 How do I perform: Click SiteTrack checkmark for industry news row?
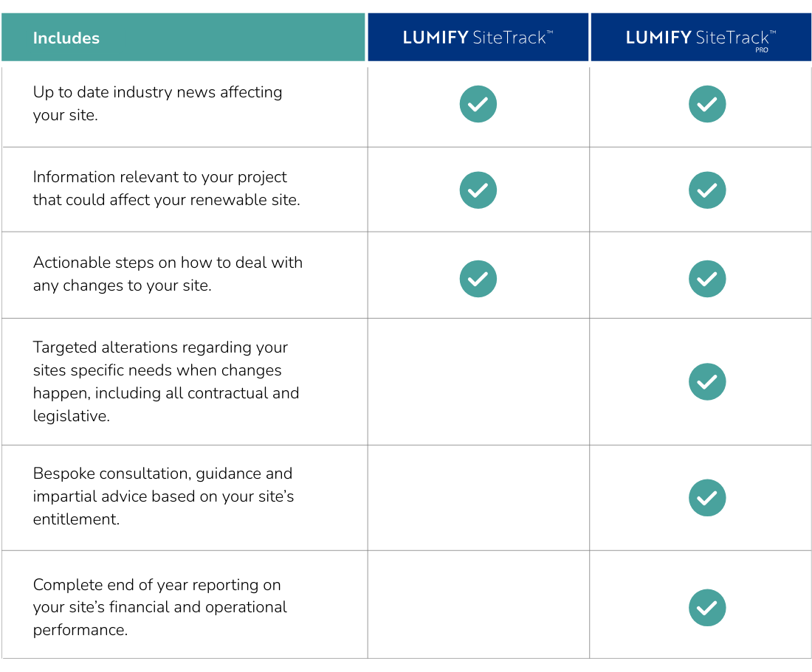click(478, 104)
